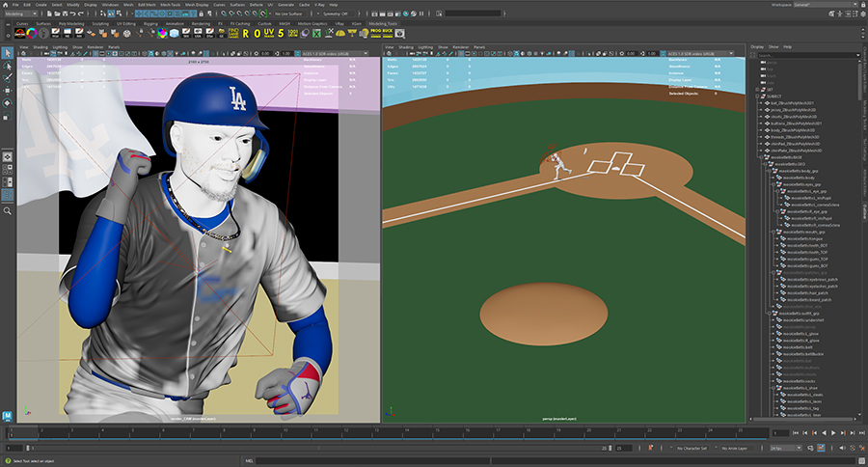Click the green Excel X shelf icon
This screenshot has height=467, width=868.
coord(316,33)
